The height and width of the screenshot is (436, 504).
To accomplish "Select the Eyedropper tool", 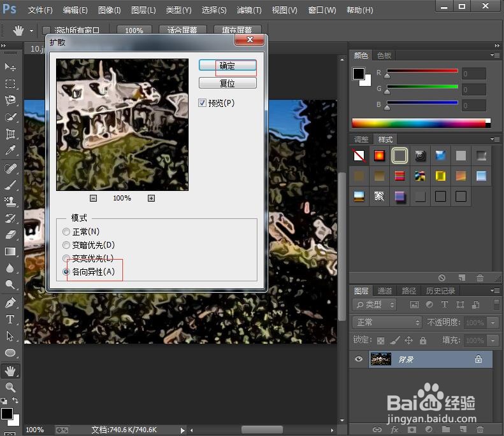I will 10,150.
